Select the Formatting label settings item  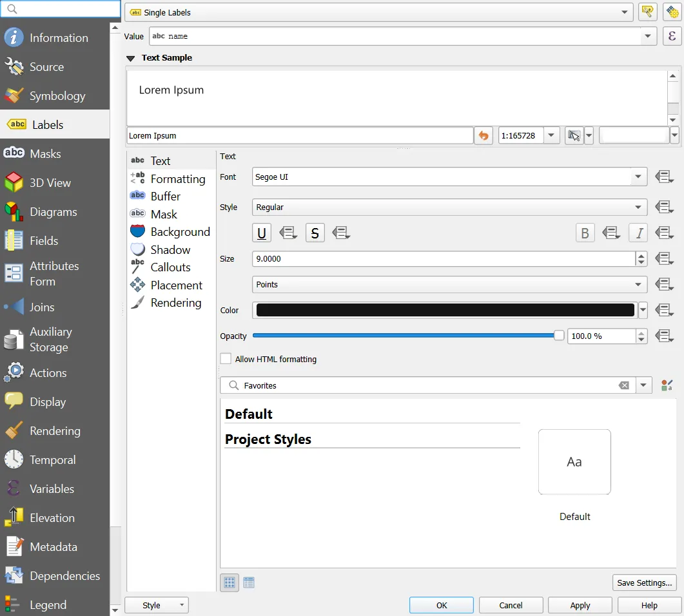click(x=171, y=178)
